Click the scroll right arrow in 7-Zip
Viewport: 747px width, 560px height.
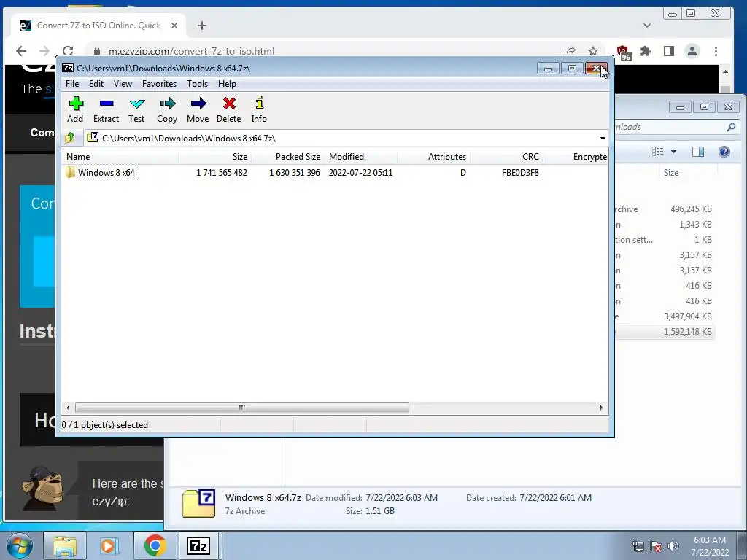coord(601,408)
